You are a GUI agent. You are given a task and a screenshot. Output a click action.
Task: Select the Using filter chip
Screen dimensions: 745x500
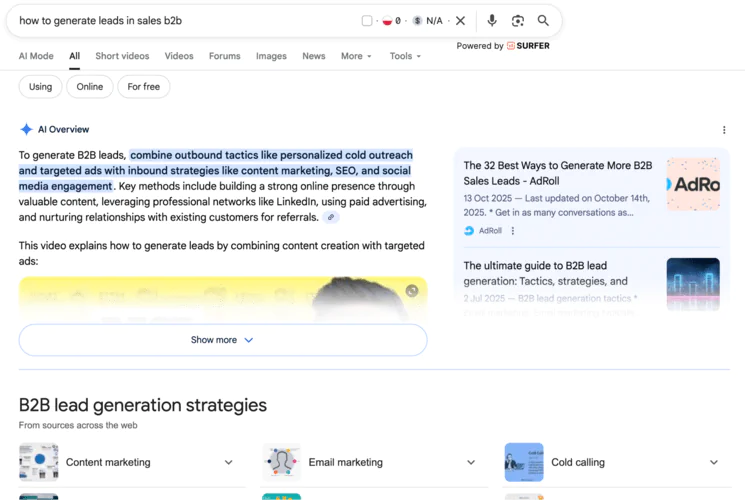pos(40,87)
